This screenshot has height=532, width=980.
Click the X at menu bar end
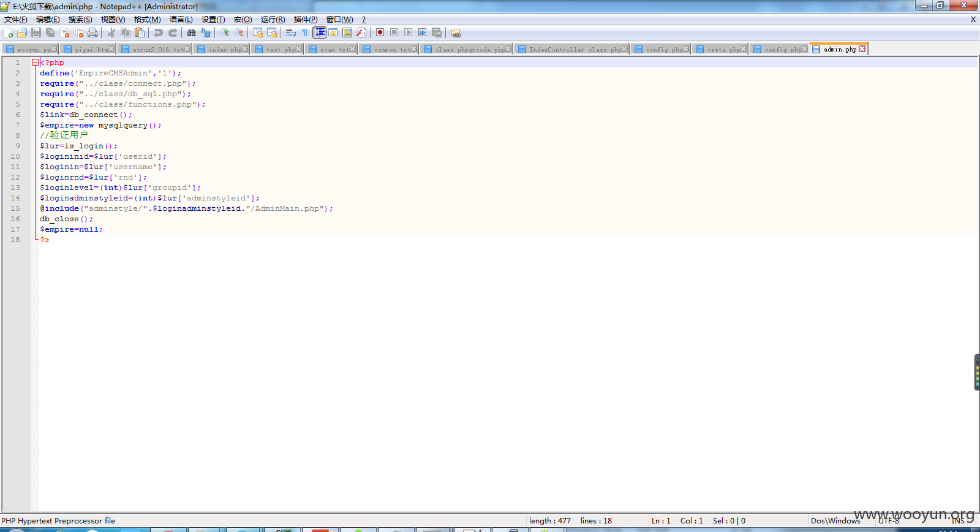tap(973, 20)
